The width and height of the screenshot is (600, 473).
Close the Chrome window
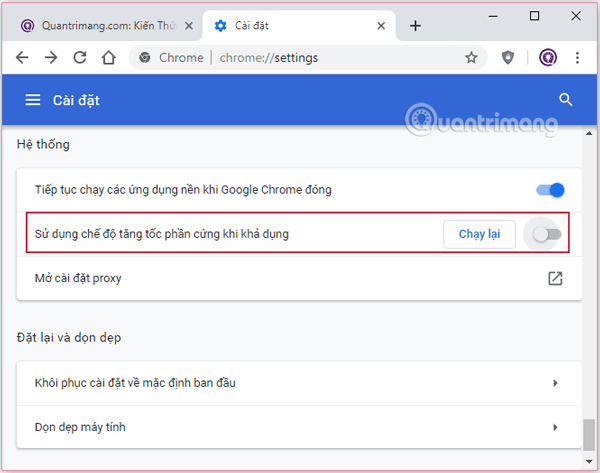pos(576,16)
